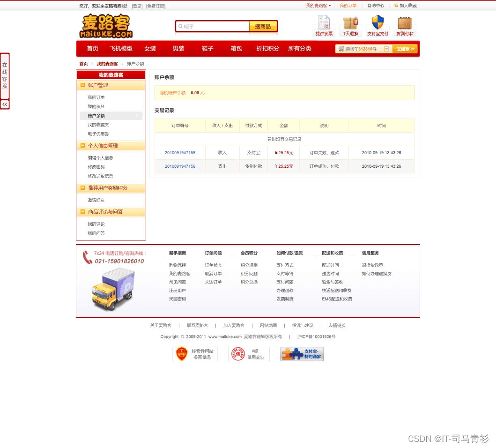This screenshot has width=496, height=448.
Task: Click the 登录 login link
Action: (137, 6)
